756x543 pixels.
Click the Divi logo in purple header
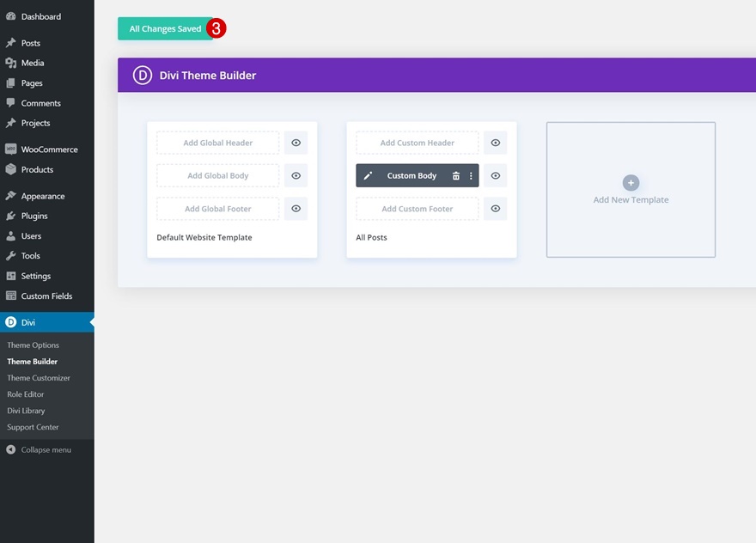tap(143, 76)
